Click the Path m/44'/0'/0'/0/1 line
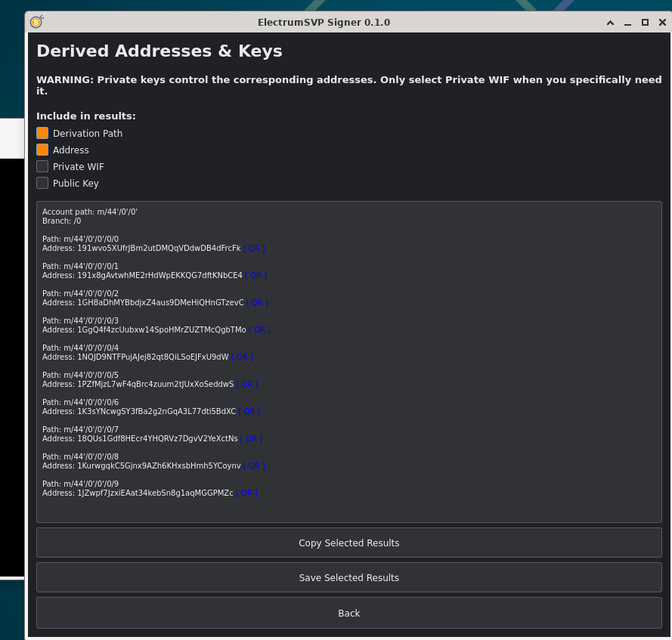672x640 pixels. [x=81, y=266]
